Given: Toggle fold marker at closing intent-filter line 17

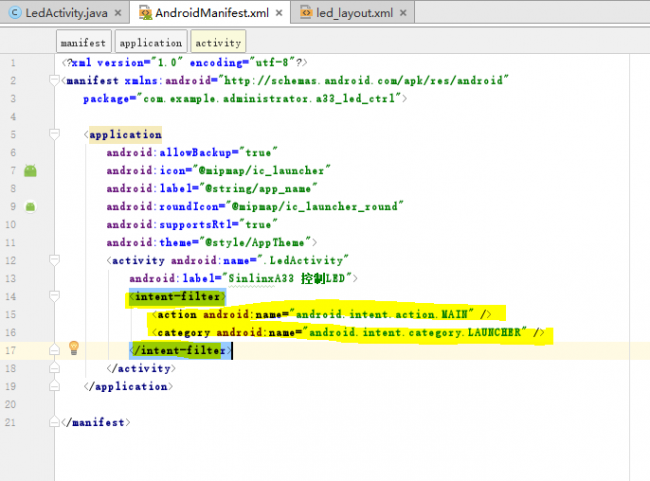Looking at the screenshot, I should coord(54,350).
